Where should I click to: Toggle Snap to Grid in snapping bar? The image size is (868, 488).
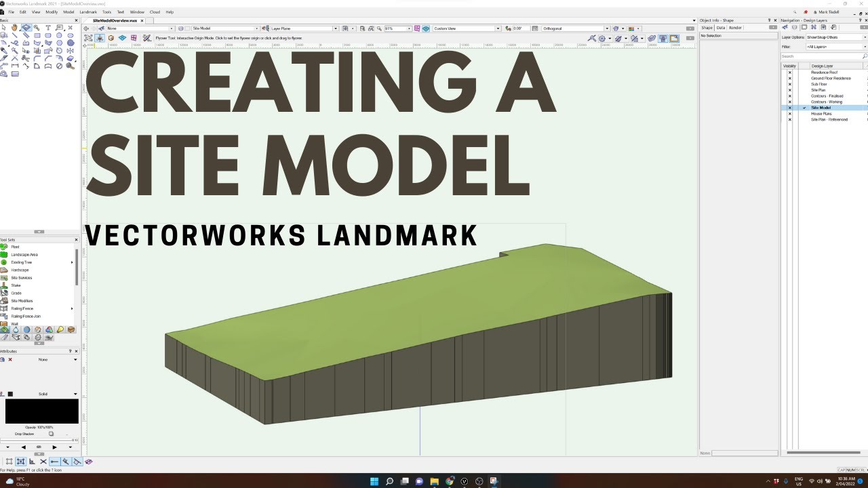[9, 462]
